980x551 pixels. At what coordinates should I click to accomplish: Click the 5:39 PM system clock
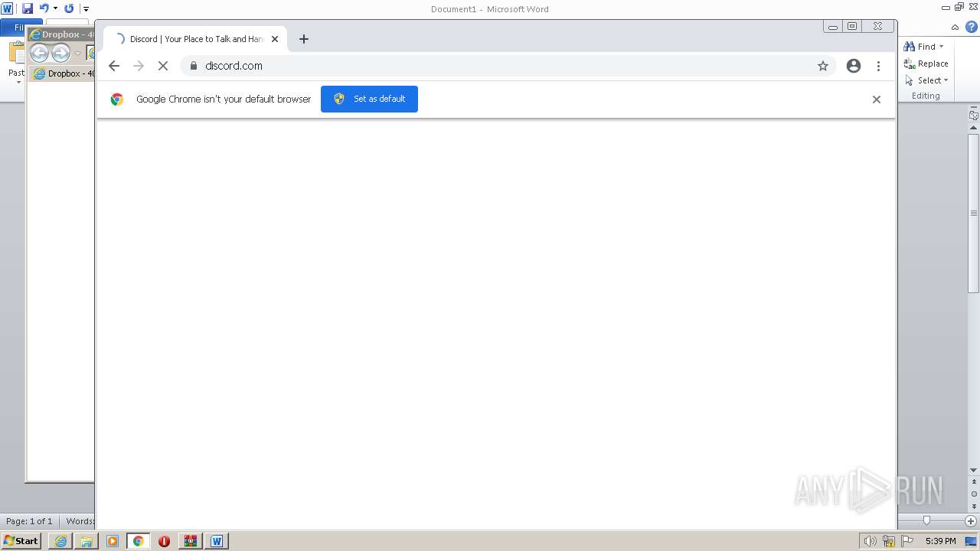coord(940,541)
